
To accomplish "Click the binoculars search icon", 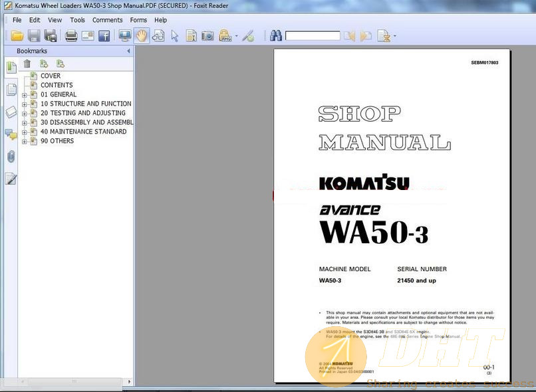I will [275, 35].
